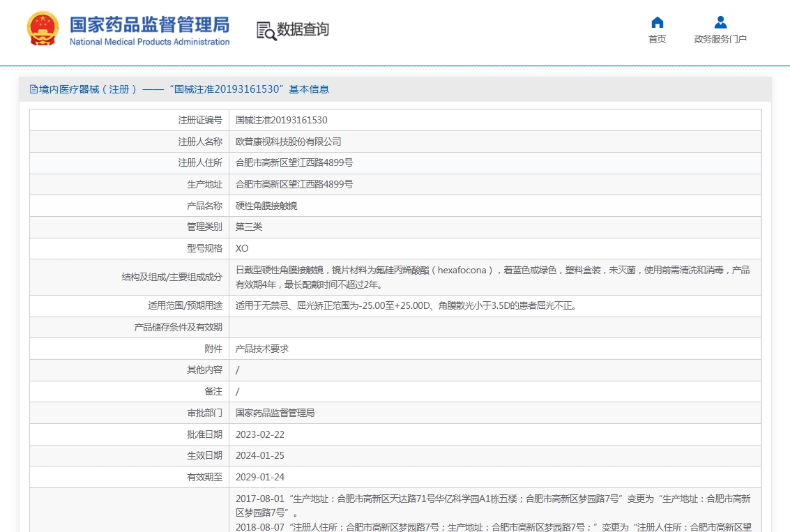The width and height of the screenshot is (790, 532).
Task: Select the slash value in 备注 row
Action: pyautogui.click(x=237, y=391)
